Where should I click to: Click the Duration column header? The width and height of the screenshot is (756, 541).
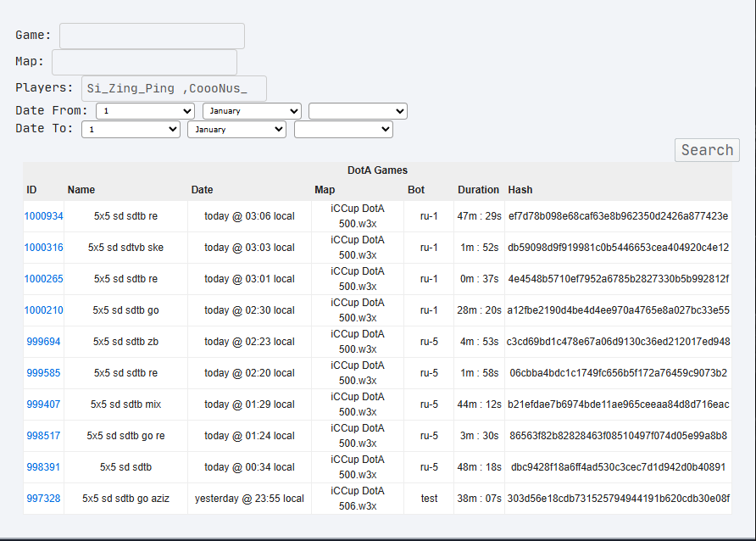coord(478,189)
